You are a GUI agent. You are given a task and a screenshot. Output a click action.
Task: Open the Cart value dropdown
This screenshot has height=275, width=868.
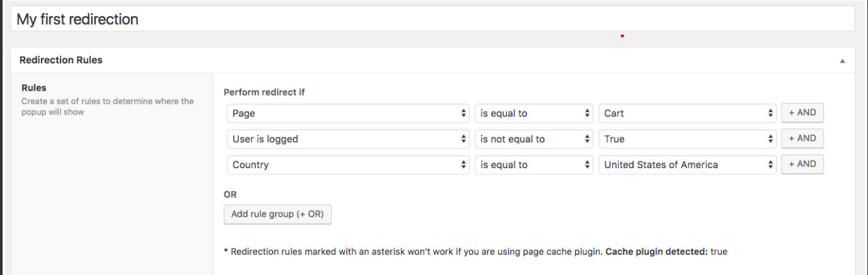(x=687, y=113)
